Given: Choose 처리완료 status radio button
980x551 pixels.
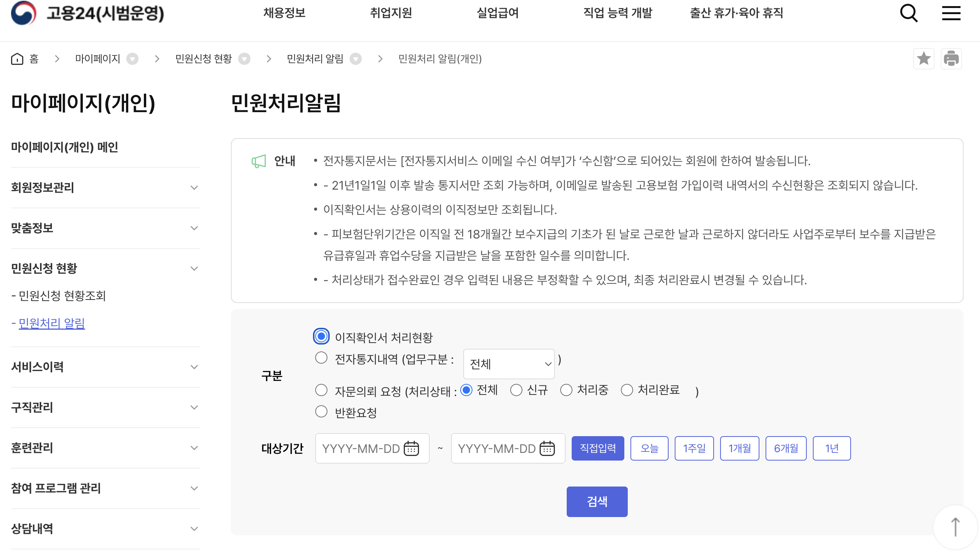Looking at the screenshot, I should click(627, 390).
